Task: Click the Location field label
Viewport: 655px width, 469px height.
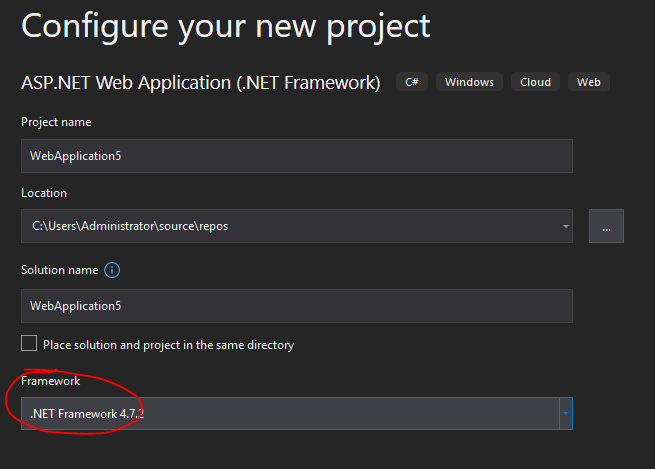Action: 44,193
